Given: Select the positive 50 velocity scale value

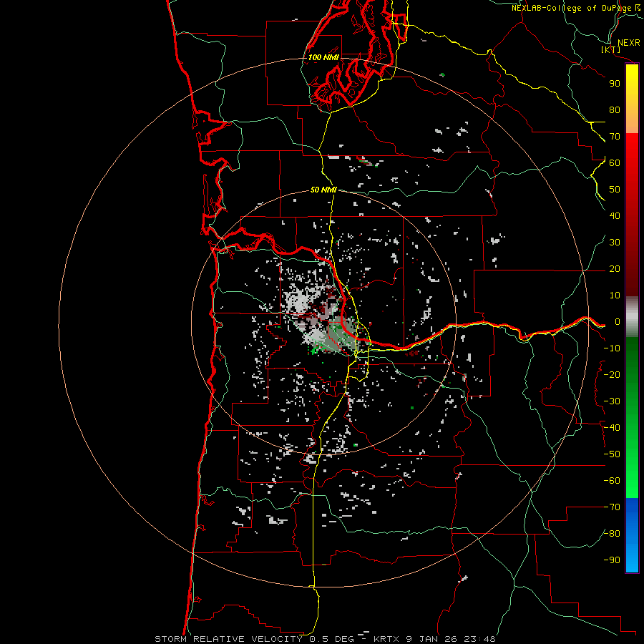Looking at the screenshot, I should click(x=615, y=190).
